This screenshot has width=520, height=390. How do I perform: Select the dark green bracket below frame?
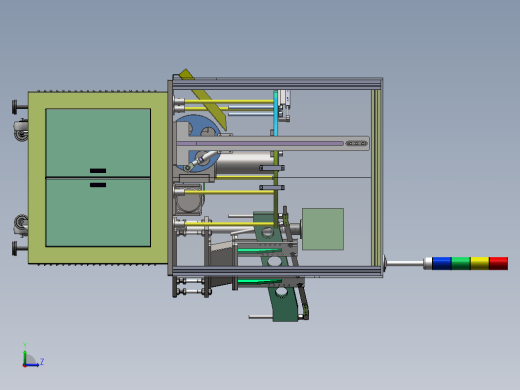point(283,304)
